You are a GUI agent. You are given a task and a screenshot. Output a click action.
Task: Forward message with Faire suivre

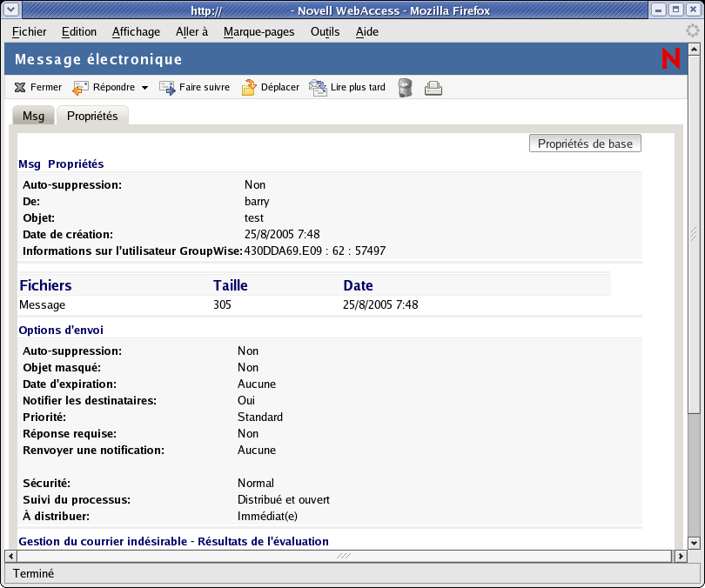[x=205, y=87]
